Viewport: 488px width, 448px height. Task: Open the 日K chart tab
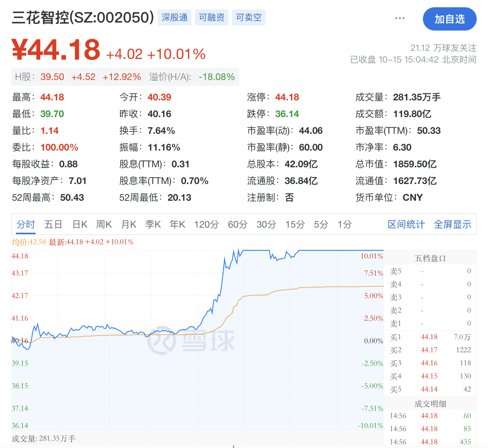tap(80, 224)
